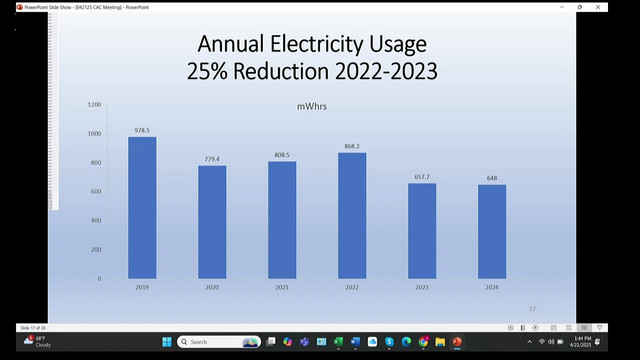The image size is (640, 360).
Task: Start Slide Show from status bar icon
Action: pos(600,328)
